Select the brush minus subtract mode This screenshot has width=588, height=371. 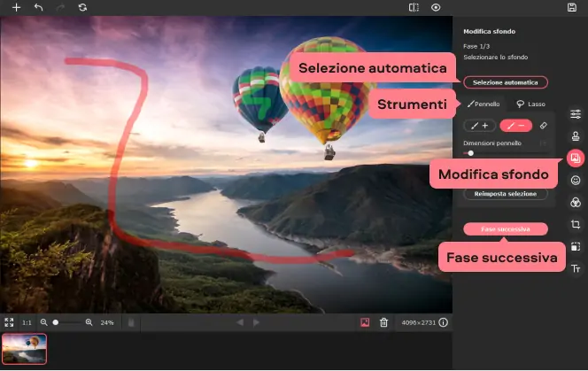click(516, 126)
